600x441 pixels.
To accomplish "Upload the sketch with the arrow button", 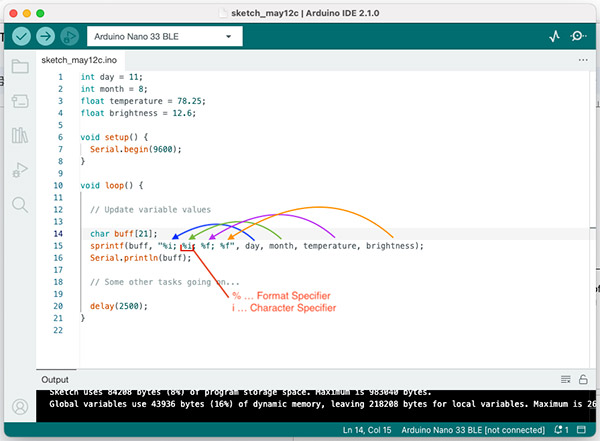I will [x=46, y=36].
